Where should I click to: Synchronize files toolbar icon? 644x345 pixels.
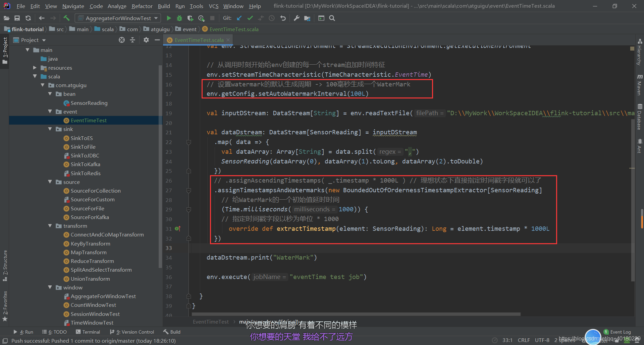[28, 18]
